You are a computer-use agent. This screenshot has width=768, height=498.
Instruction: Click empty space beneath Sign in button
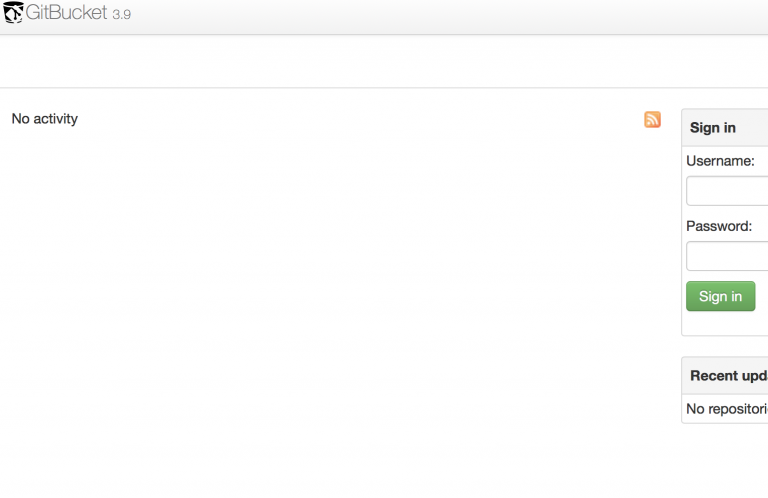click(725, 323)
